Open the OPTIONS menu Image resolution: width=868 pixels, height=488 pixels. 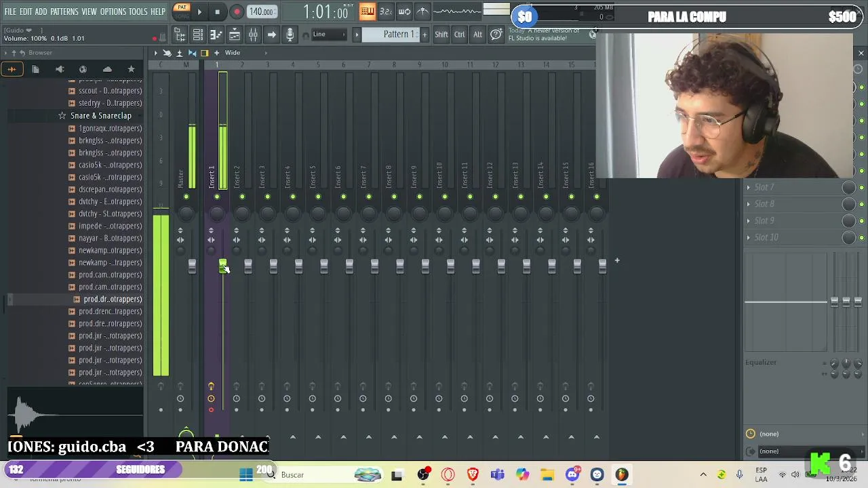coord(113,12)
